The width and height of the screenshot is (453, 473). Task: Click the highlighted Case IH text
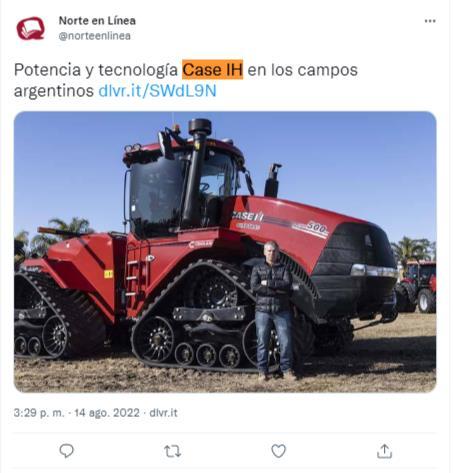[x=212, y=70]
